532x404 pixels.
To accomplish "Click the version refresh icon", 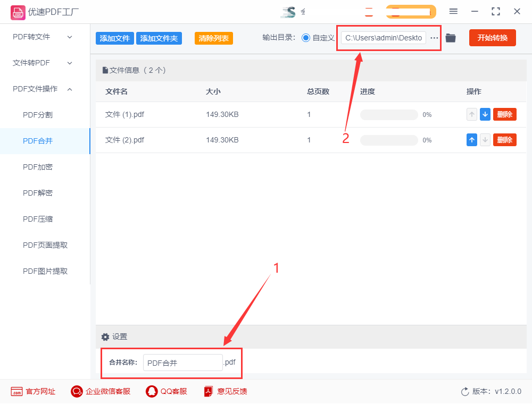I will (465, 392).
